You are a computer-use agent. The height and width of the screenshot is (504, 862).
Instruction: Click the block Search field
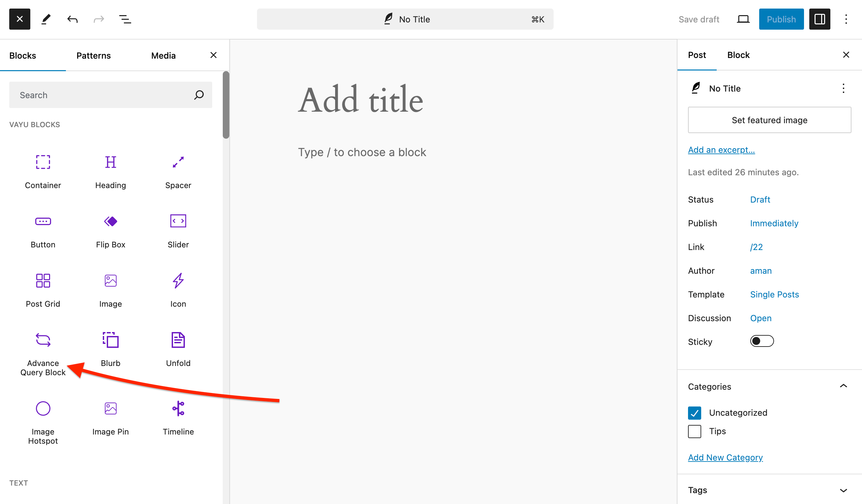coord(102,95)
